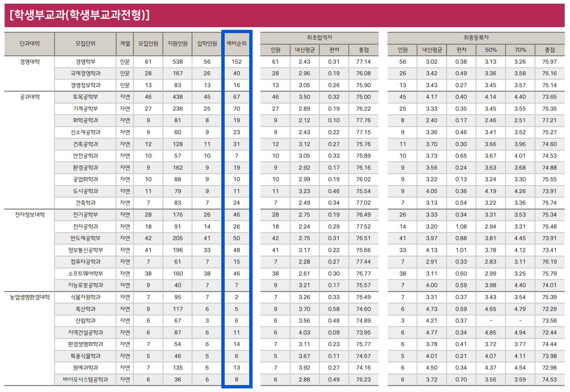Screen dimensions: 570x392
Task: Click the 지원인원 column header
Action: tap(178, 44)
